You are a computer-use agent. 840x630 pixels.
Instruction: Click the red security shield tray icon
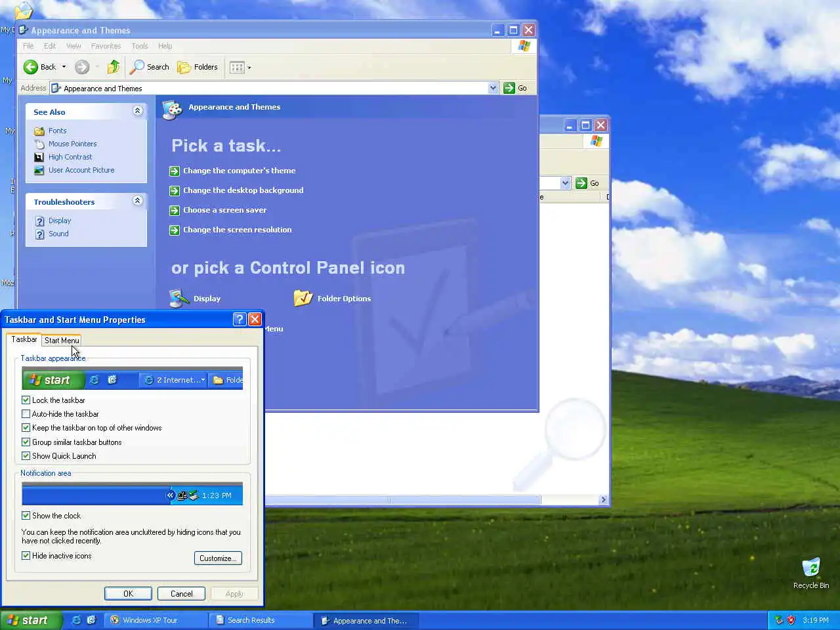791,620
